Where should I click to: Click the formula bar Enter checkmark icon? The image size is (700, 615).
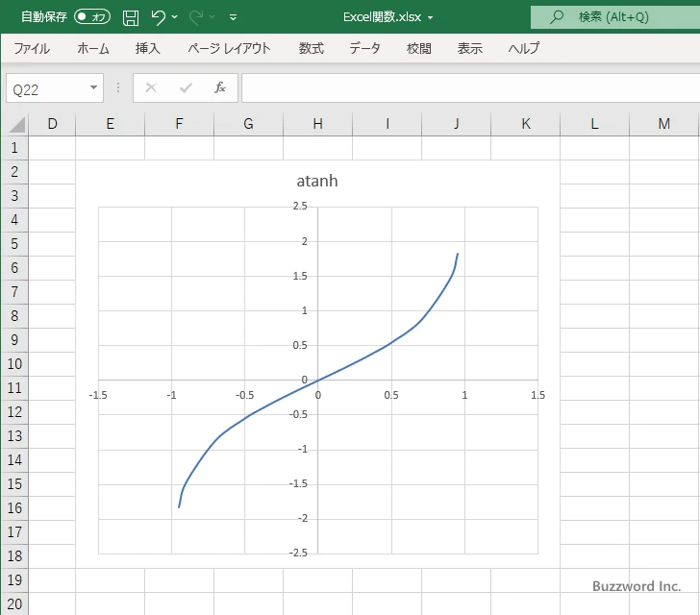[x=186, y=87]
